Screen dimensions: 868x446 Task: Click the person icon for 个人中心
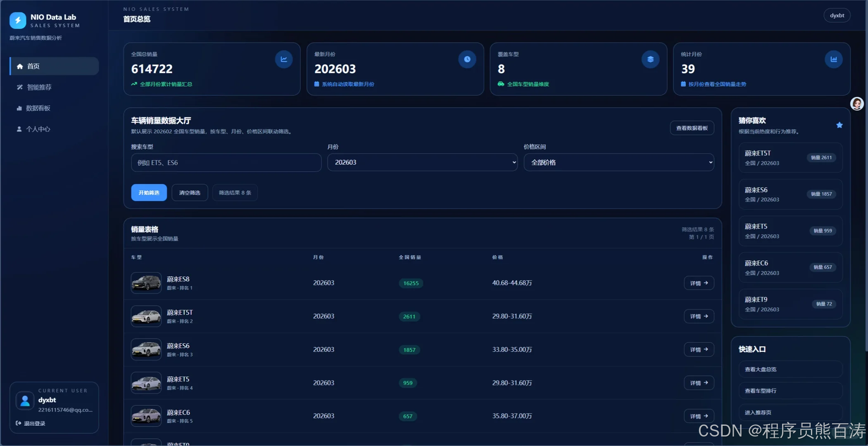(x=19, y=129)
